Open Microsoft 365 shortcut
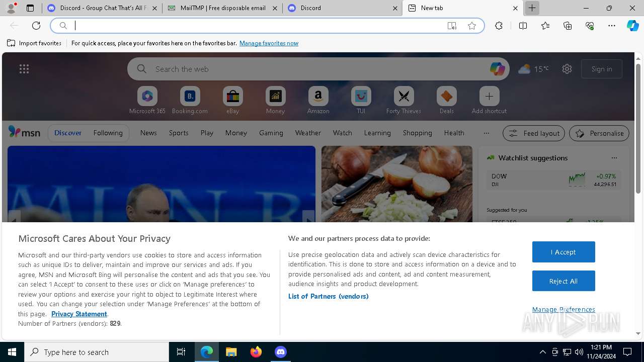The width and height of the screenshot is (644, 362). [147, 101]
